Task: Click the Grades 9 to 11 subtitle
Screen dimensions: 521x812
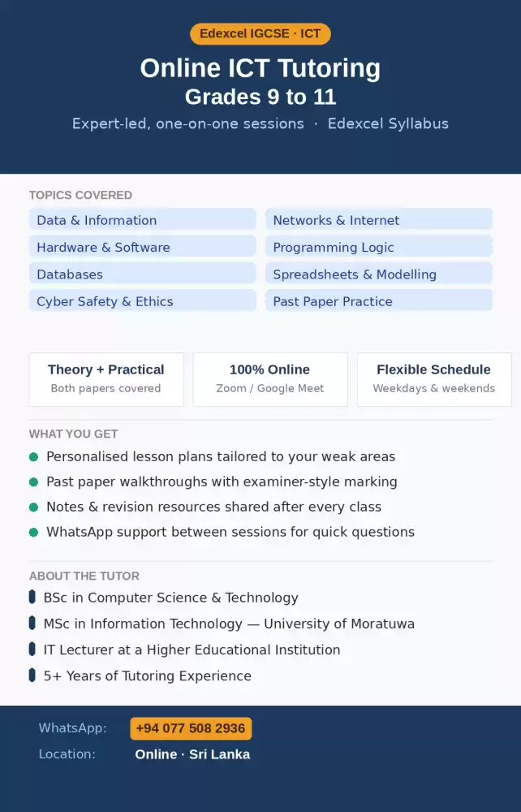Action: point(260,97)
